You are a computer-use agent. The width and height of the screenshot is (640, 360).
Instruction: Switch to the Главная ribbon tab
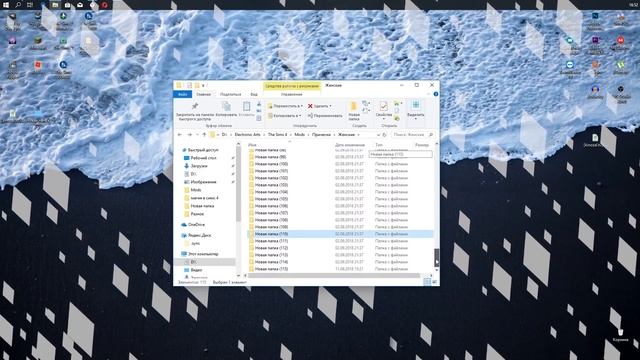coord(203,94)
